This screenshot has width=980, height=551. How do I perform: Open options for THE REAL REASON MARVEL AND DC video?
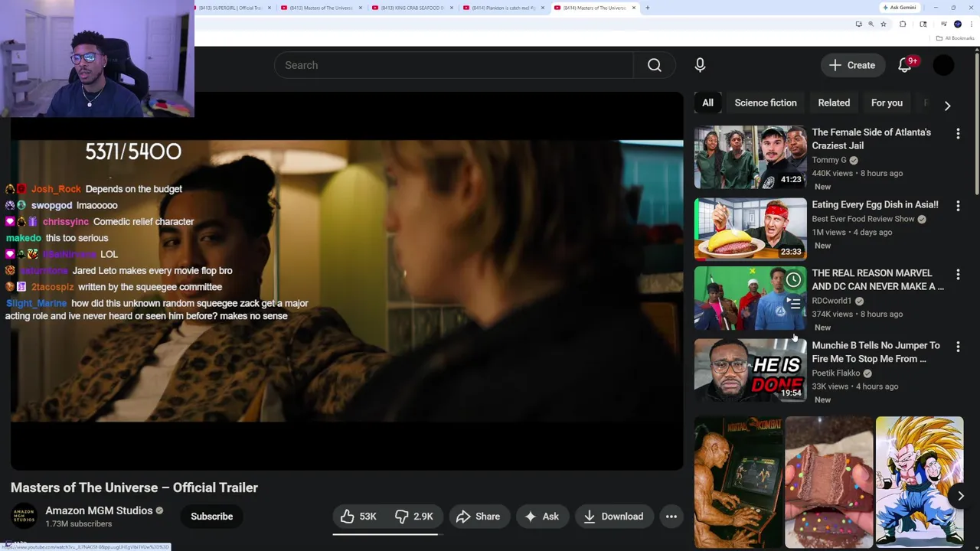tap(958, 274)
